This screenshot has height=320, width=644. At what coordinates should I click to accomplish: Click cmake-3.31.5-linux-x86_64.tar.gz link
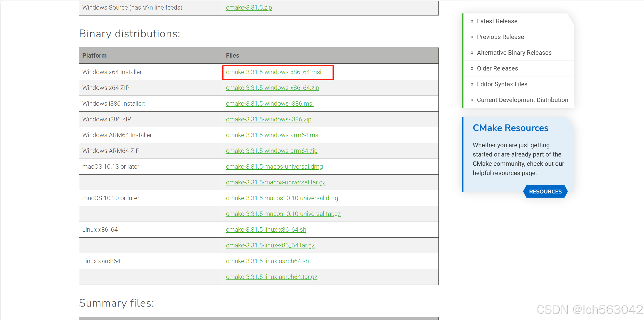tap(270, 245)
